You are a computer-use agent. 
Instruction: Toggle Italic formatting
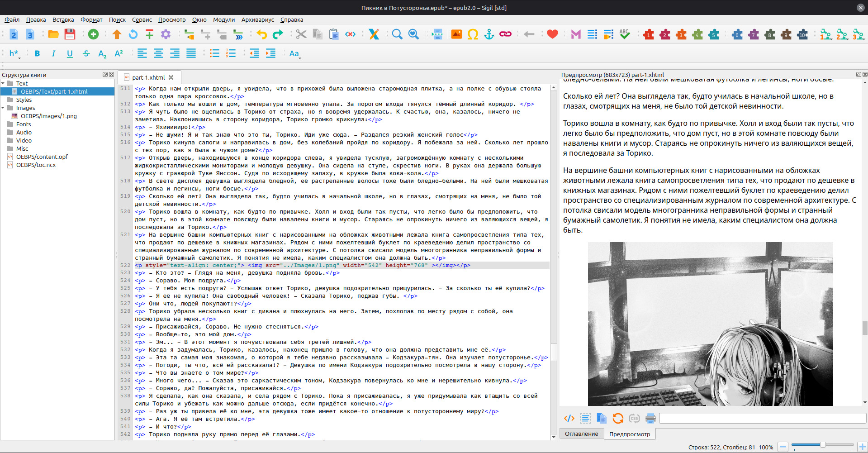point(53,53)
